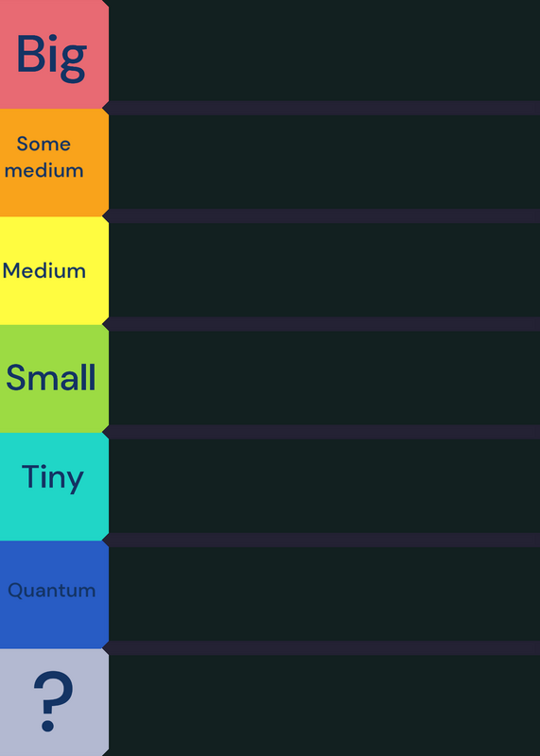
Task: Click the empty Some medium row area
Action: tap(324, 162)
